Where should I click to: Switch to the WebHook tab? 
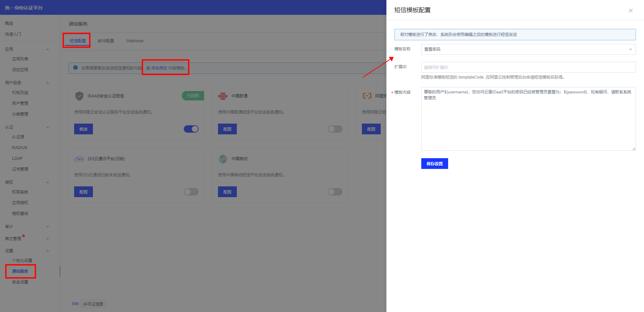point(135,41)
